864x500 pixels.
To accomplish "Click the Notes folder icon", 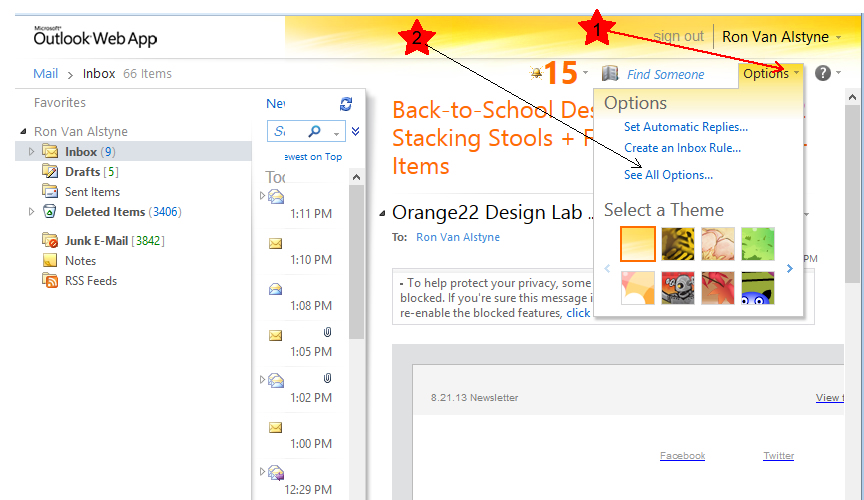I will point(50,260).
